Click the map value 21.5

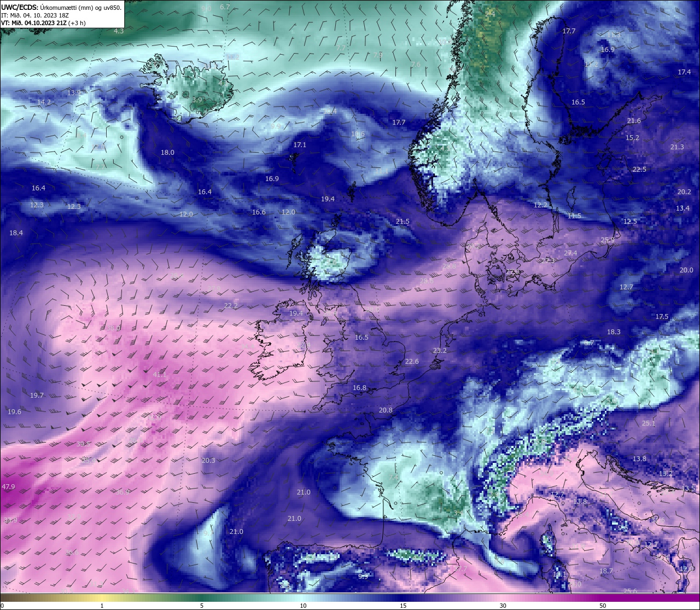(402, 221)
